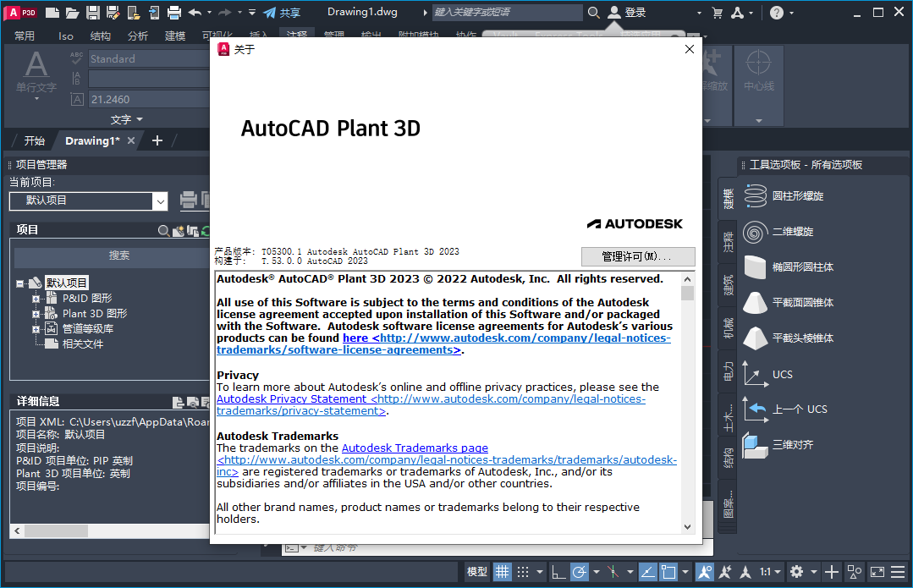Toggle ortho mode in the status bar
Image resolution: width=913 pixels, height=588 pixels.
click(x=559, y=572)
